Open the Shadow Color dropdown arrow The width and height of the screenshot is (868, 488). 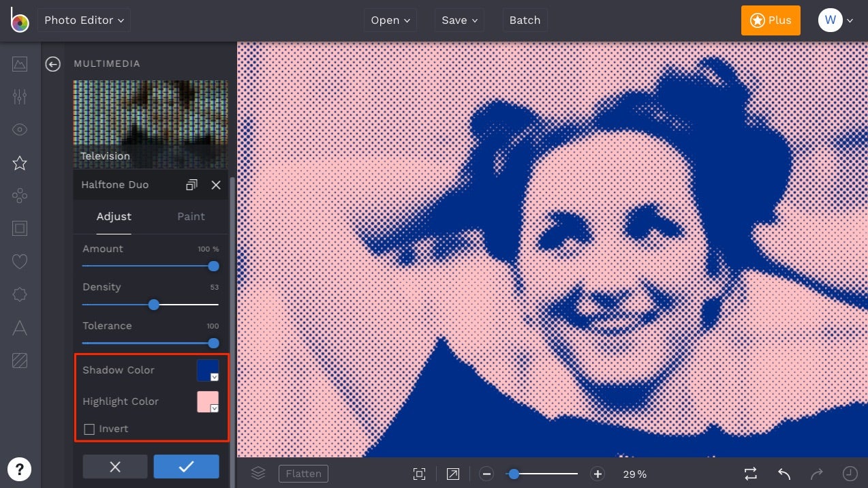[x=215, y=376]
